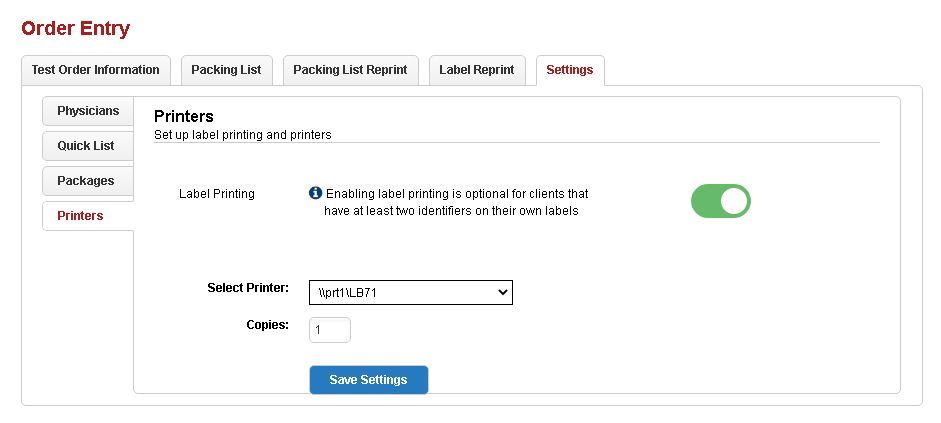Viewport: 941px width, 423px height.
Task: Switch to the Test Order Information tab
Action: click(95, 70)
